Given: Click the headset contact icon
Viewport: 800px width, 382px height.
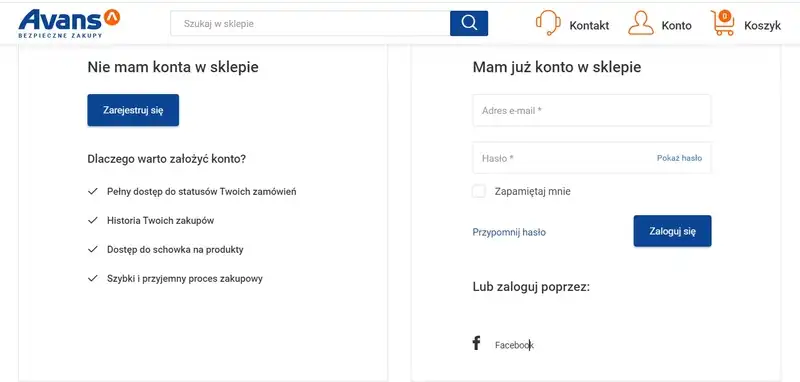Looking at the screenshot, I should coord(548,23).
